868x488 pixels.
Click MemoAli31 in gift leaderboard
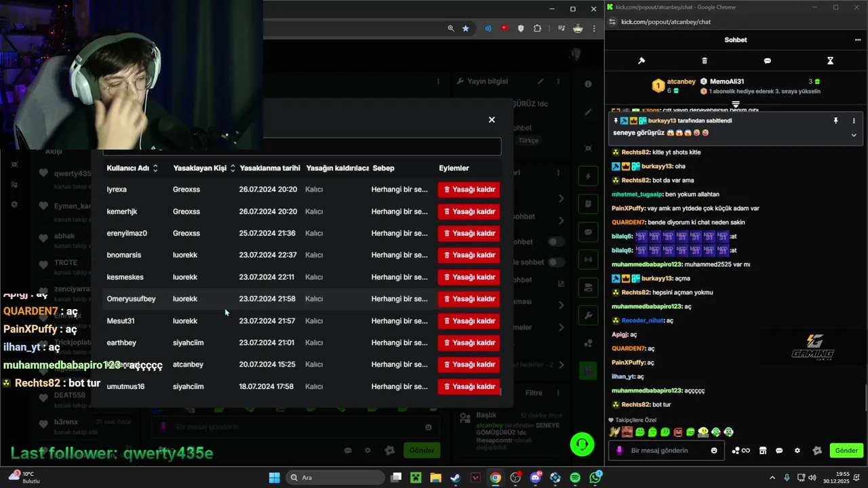[x=727, y=81]
